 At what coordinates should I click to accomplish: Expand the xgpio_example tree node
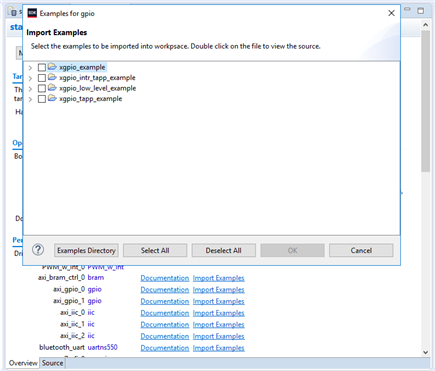[30, 68]
